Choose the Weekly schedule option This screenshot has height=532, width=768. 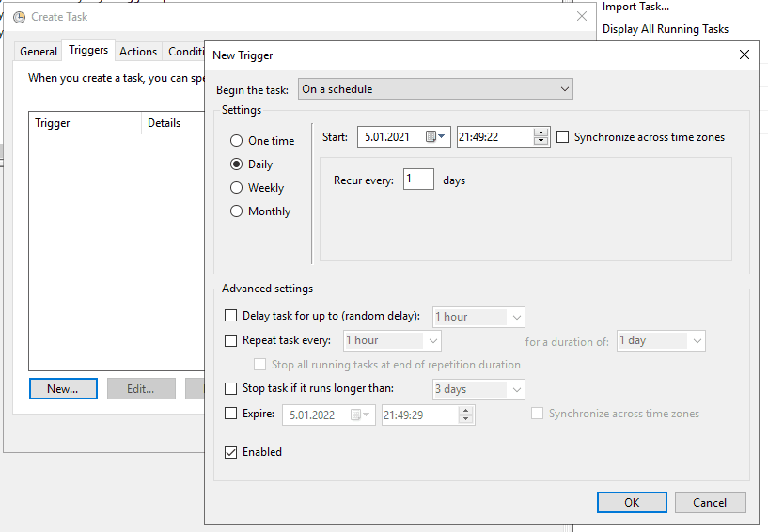(x=237, y=188)
